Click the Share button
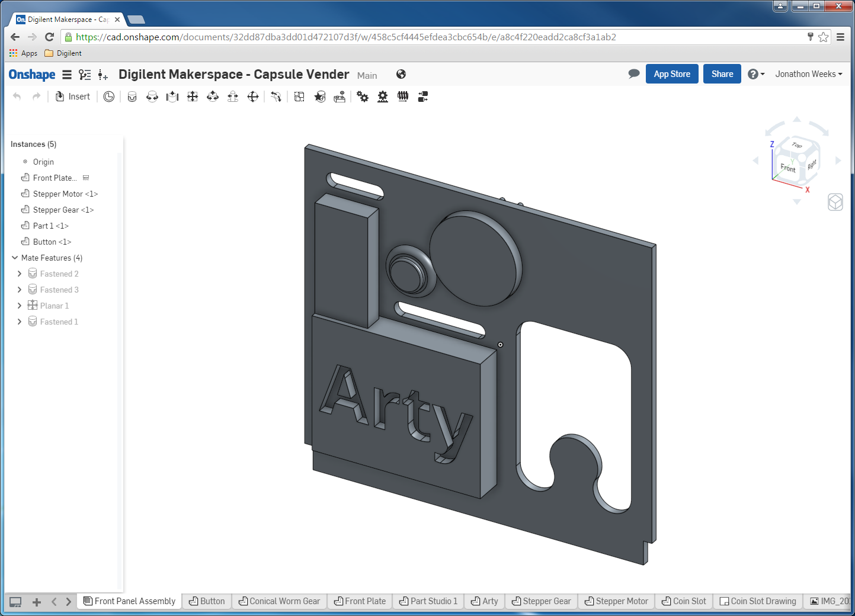The image size is (855, 616). (722, 74)
